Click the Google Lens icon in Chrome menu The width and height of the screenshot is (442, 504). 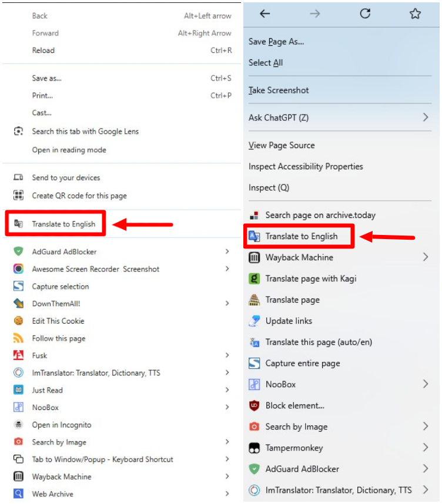(18, 131)
